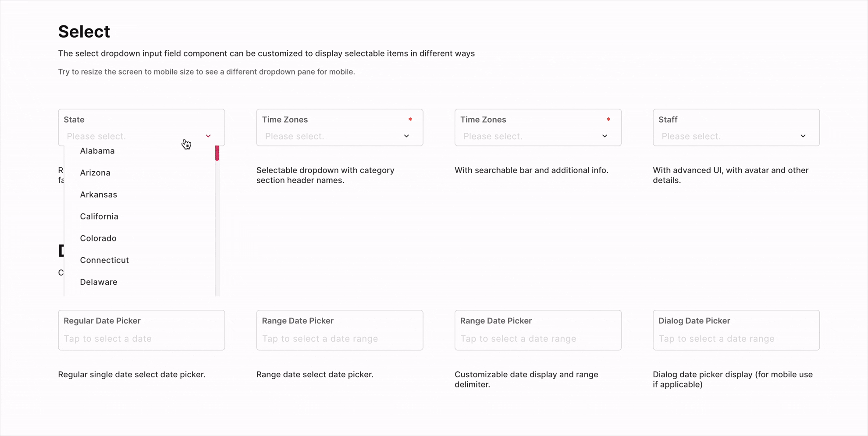Select Connecticut in the dropdown
Image resolution: width=868 pixels, height=436 pixels.
tap(104, 260)
